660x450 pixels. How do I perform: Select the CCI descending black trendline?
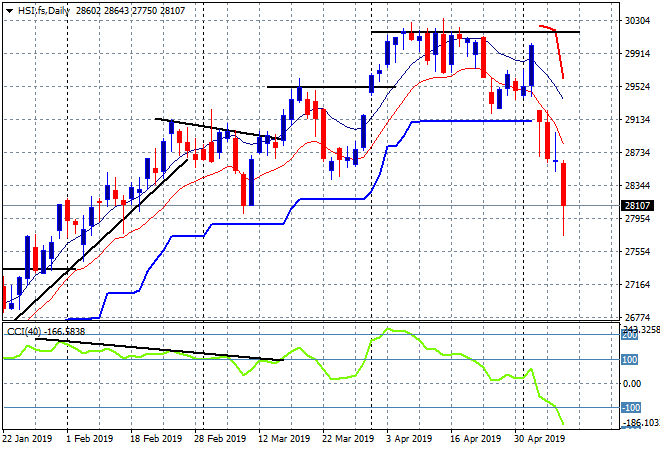pyautogui.click(x=159, y=349)
